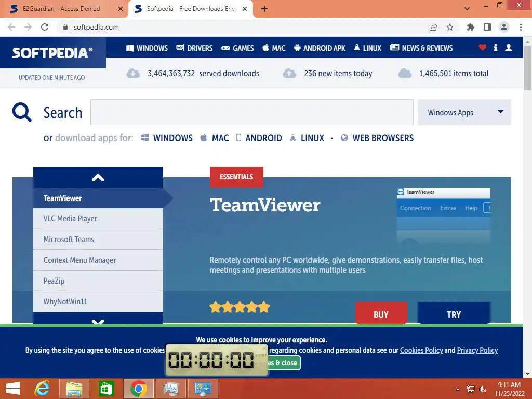The height and width of the screenshot is (399, 532).
Task: Move the essentials list up with the chevron
Action: pyautogui.click(x=98, y=178)
